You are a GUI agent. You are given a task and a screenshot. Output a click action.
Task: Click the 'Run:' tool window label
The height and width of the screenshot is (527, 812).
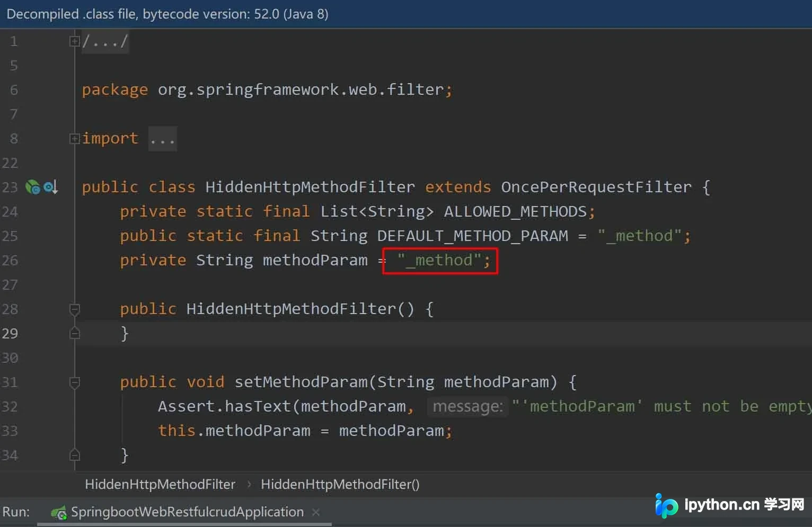(x=16, y=512)
